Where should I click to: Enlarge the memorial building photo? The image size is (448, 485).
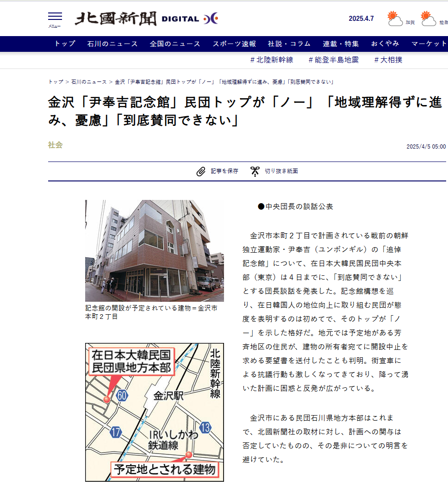[x=154, y=251]
